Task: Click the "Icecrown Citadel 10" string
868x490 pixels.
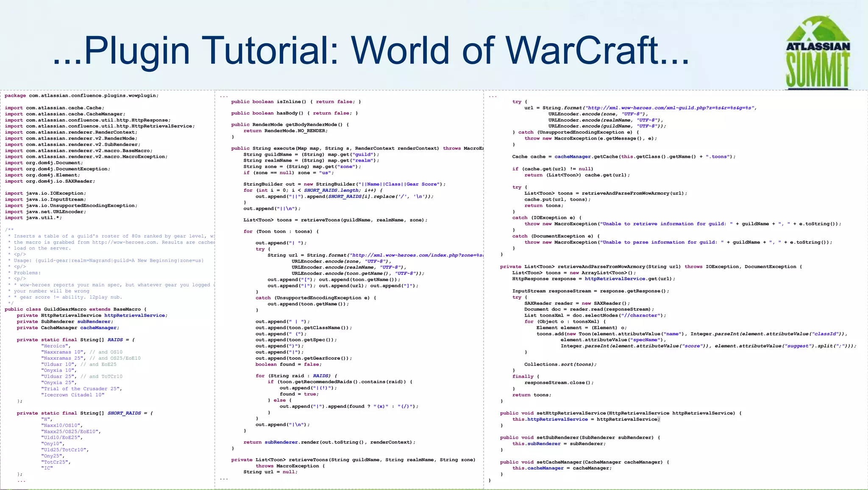Action: click(x=72, y=395)
